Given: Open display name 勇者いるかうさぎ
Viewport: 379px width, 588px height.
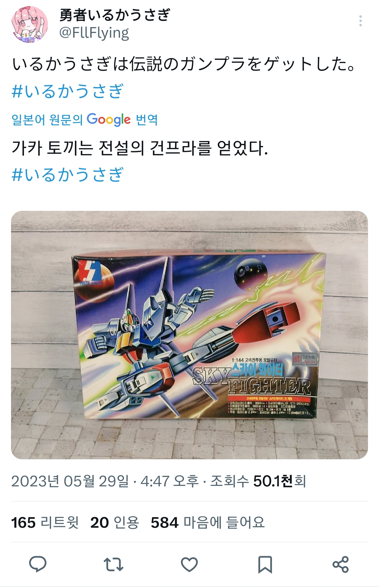Looking at the screenshot, I should (x=115, y=15).
